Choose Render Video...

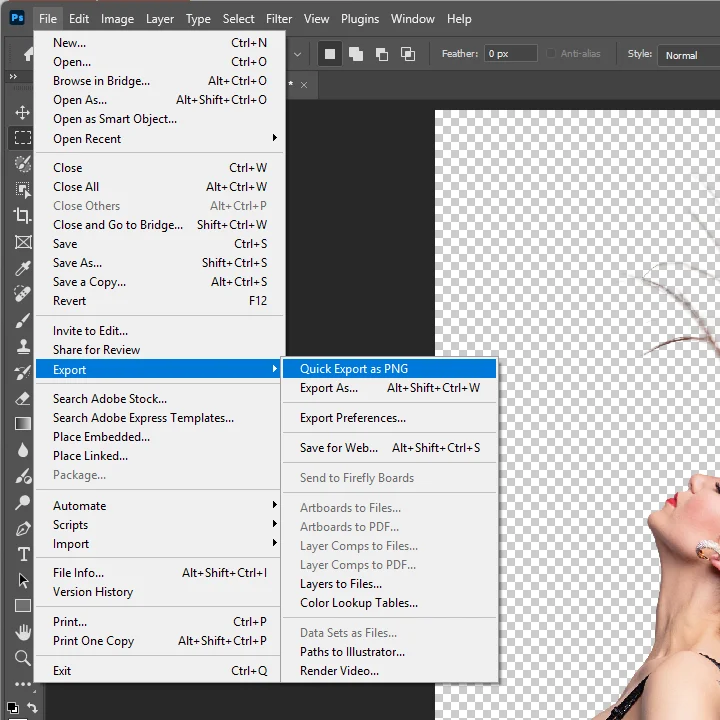pyautogui.click(x=389, y=670)
